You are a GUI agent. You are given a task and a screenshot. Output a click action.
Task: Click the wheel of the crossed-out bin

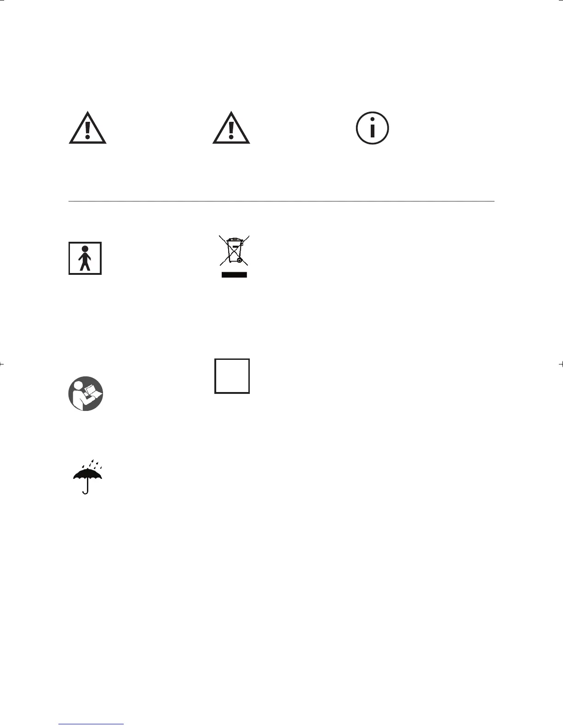(240, 260)
